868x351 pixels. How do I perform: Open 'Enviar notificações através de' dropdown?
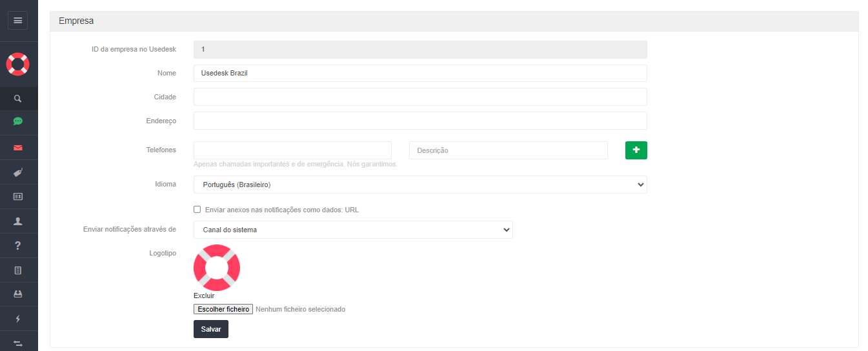(x=353, y=230)
